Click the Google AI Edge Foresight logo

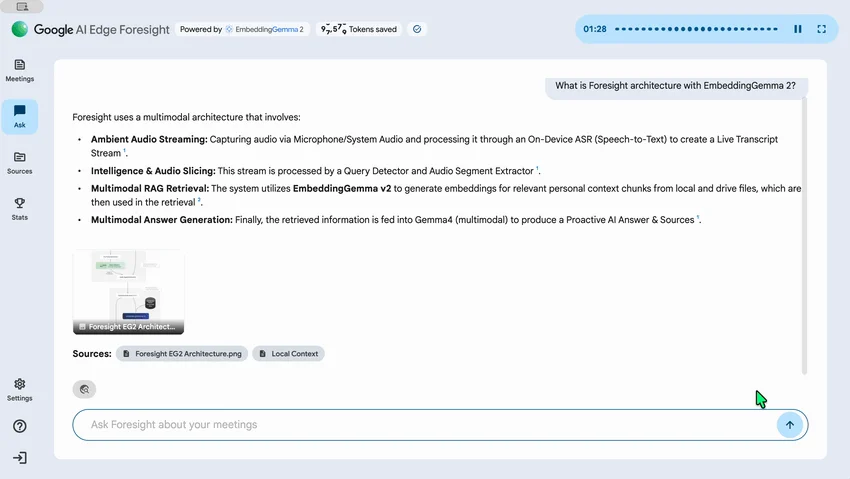point(91,29)
